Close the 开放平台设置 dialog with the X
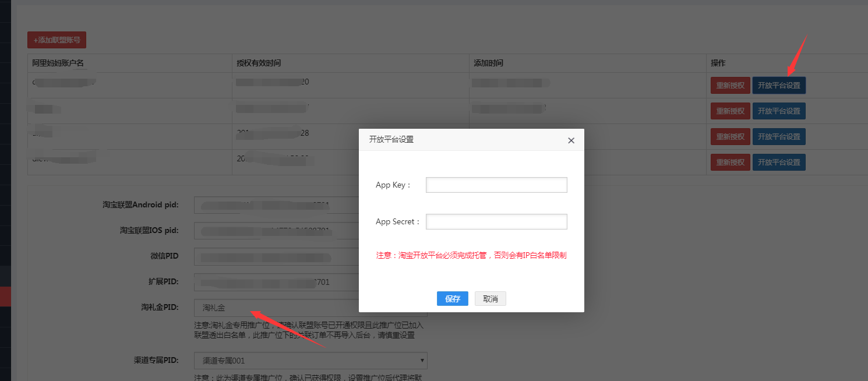868x381 pixels. pyautogui.click(x=571, y=140)
